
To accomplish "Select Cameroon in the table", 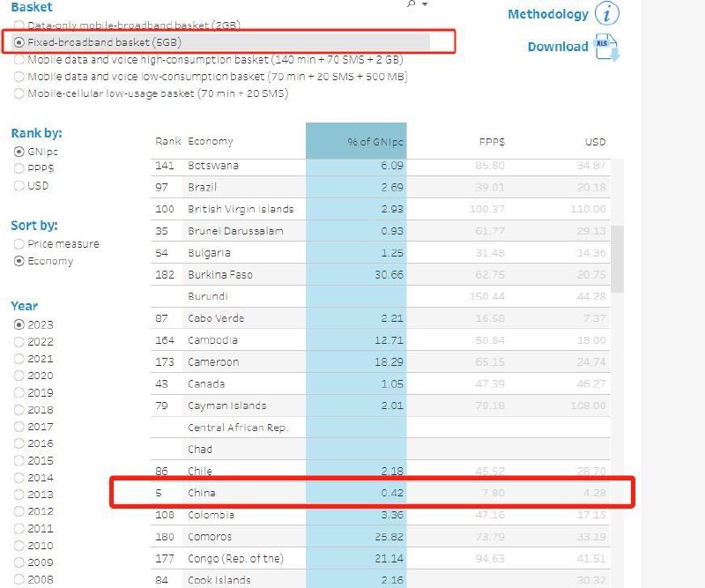I will pos(213,361).
